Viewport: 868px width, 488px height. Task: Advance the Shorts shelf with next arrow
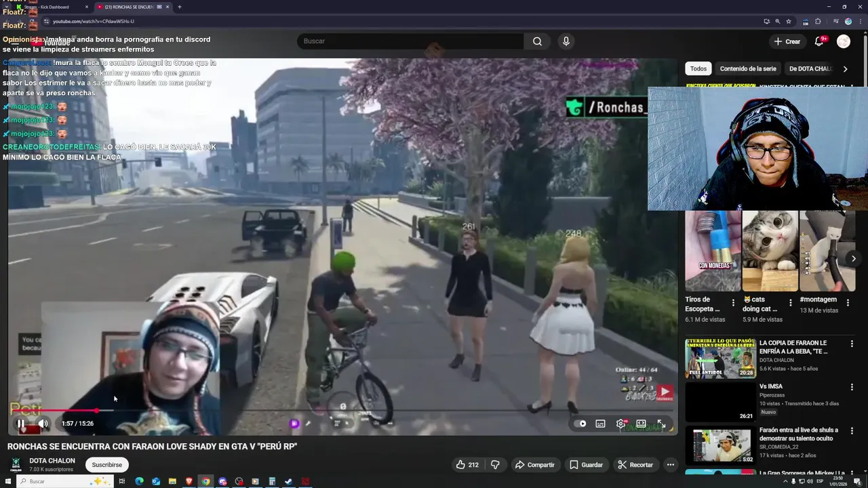854,258
